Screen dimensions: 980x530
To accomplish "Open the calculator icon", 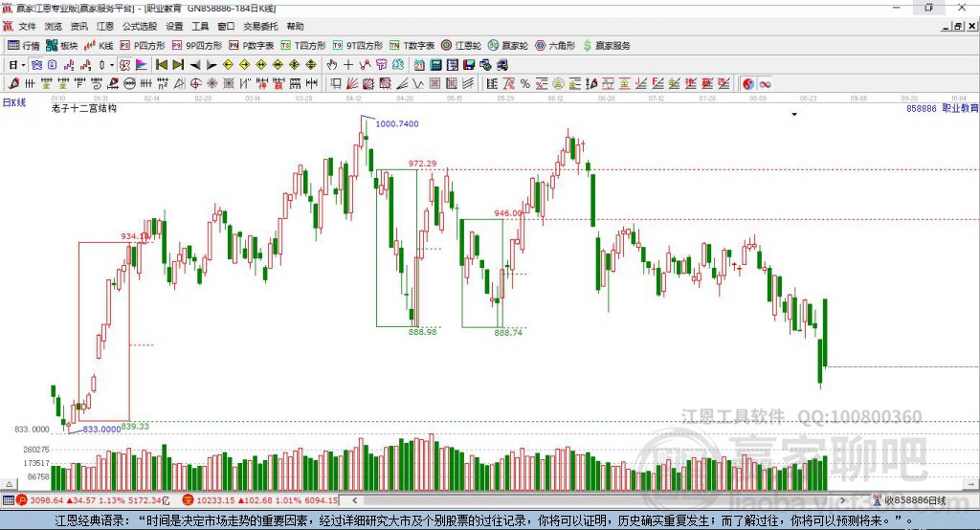I will click(435, 64).
